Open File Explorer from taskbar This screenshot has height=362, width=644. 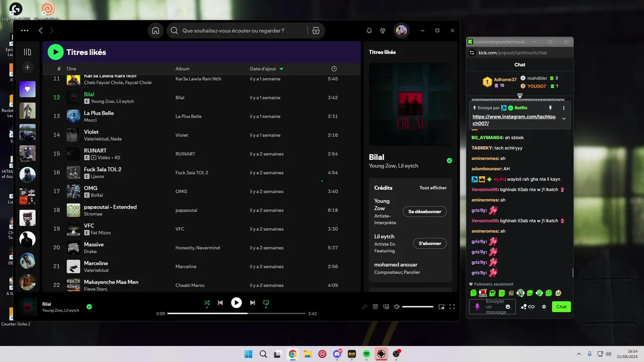(307, 354)
